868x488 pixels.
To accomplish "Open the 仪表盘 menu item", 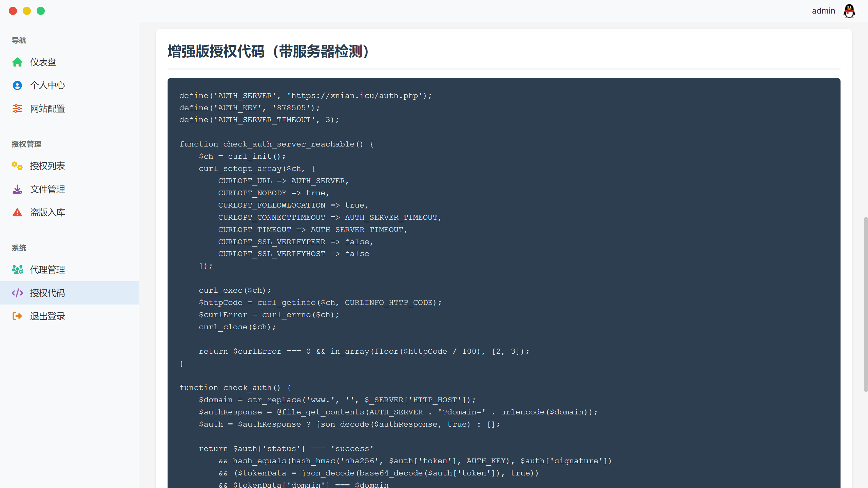I will point(43,62).
